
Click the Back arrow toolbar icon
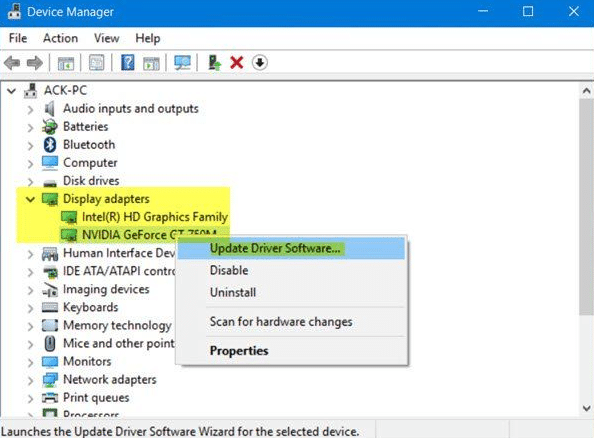tap(12, 63)
